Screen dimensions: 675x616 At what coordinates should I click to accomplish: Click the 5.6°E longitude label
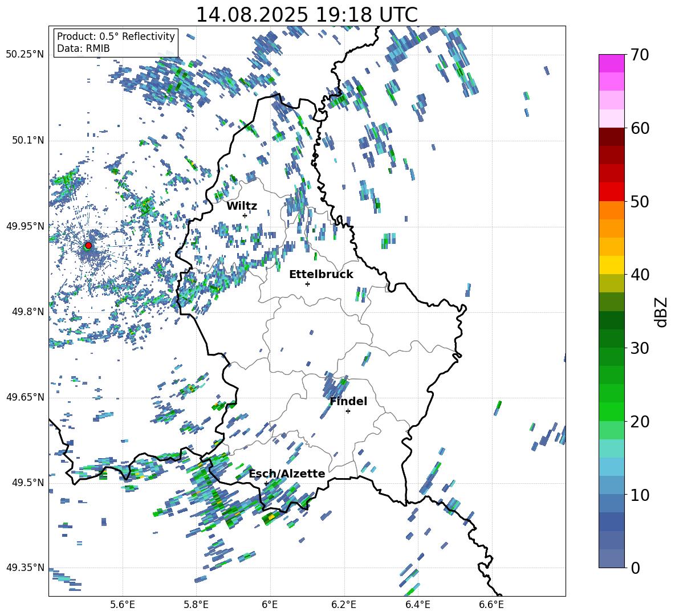coord(122,605)
